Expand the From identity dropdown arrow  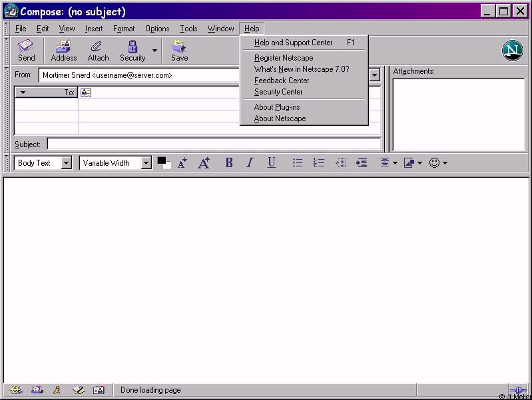(x=375, y=75)
